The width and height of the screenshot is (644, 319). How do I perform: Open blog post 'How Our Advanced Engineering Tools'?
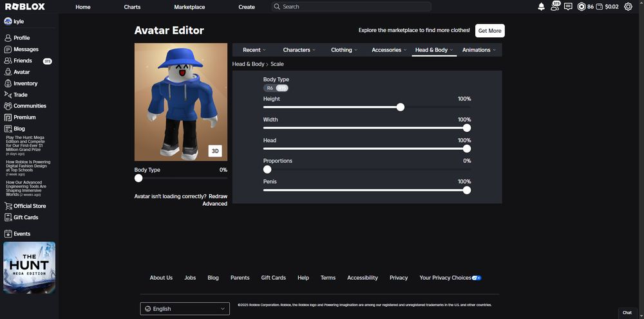26,188
